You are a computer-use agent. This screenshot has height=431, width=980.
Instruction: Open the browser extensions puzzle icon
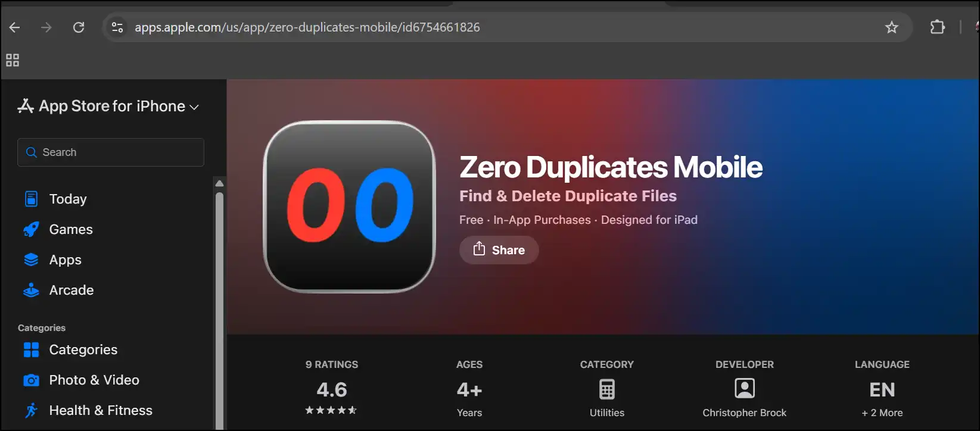point(937,27)
